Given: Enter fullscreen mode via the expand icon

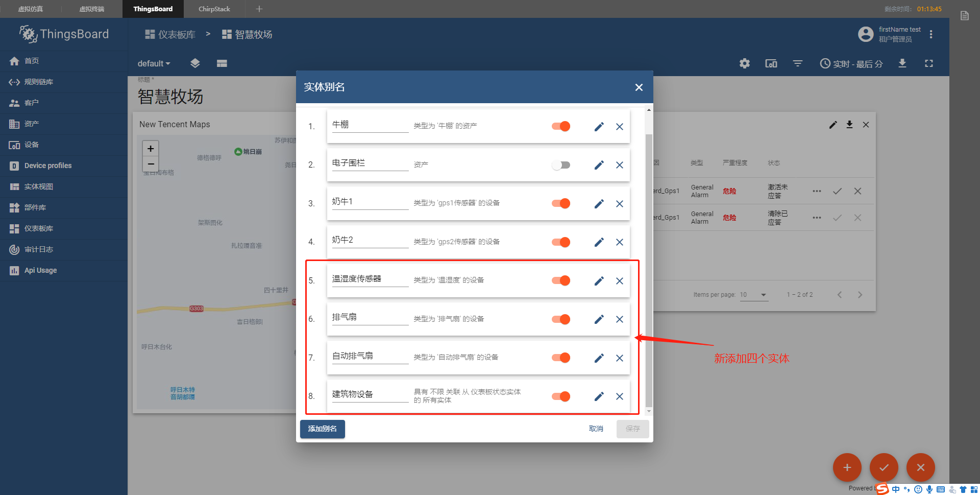Looking at the screenshot, I should [x=928, y=63].
